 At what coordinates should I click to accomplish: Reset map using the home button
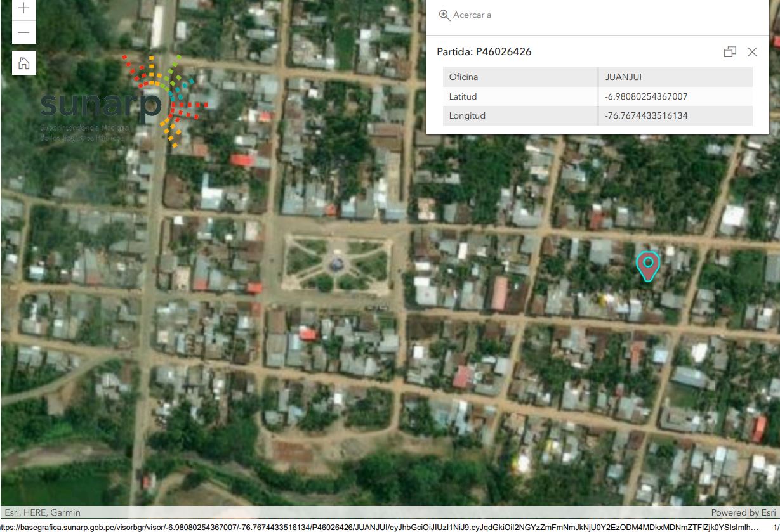(x=23, y=63)
